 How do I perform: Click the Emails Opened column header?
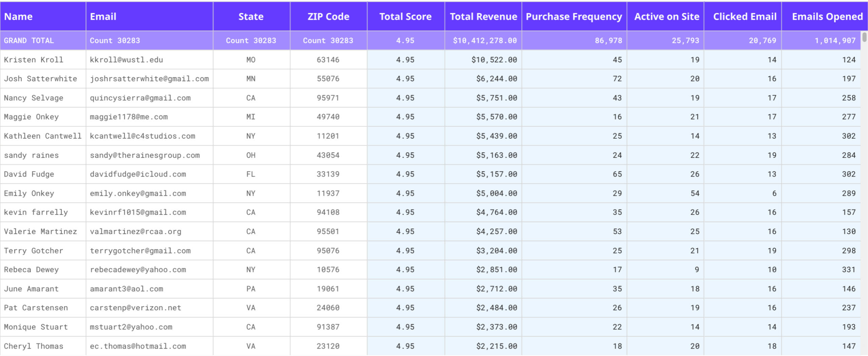point(827,17)
